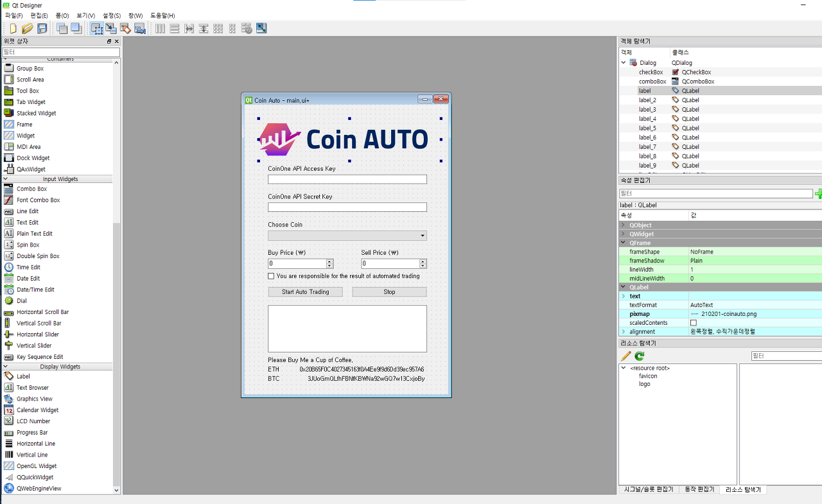Toggle the responsible-for-trading checkbox on form

pos(271,276)
